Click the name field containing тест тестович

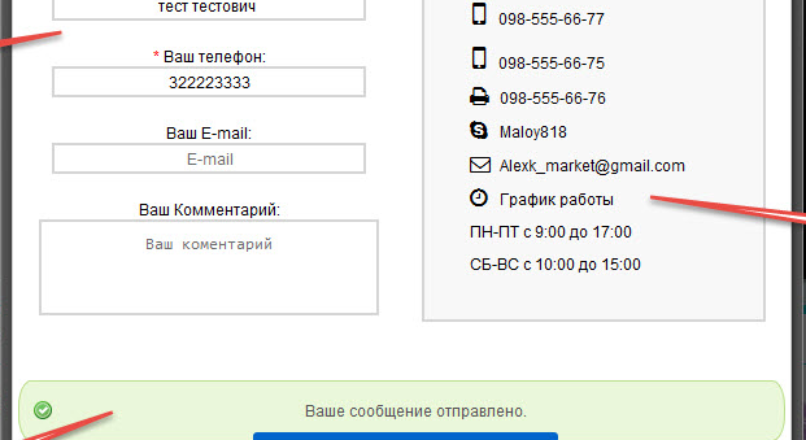pos(209,9)
